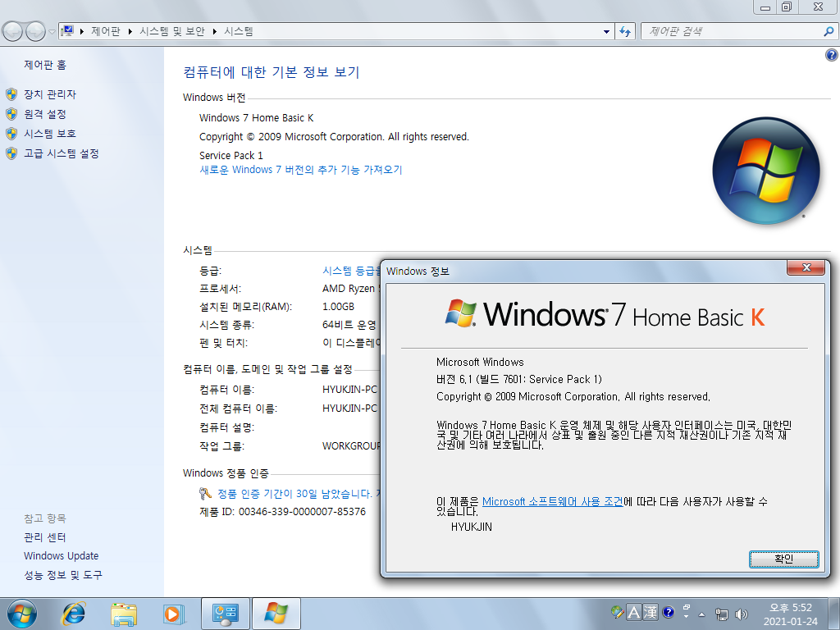Open 성능 정보 및 도구 link
The image size is (840, 630).
[x=62, y=575]
